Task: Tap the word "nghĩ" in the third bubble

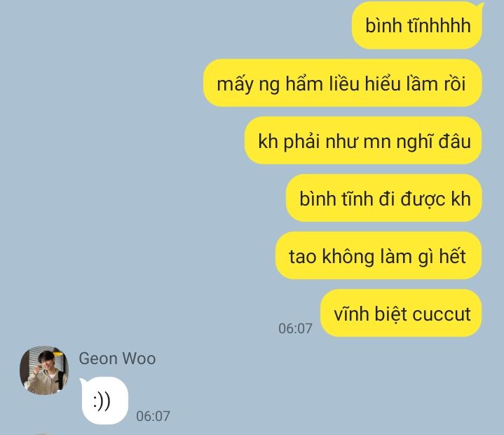Action: pyautogui.click(x=414, y=142)
